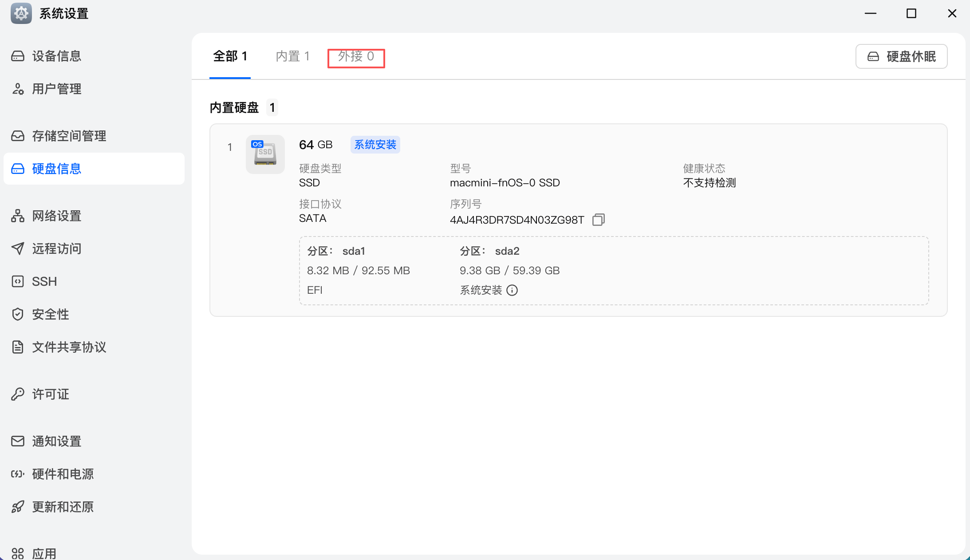970x560 pixels.
Task: Select 远程访问 in the sidebar
Action: coord(56,249)
